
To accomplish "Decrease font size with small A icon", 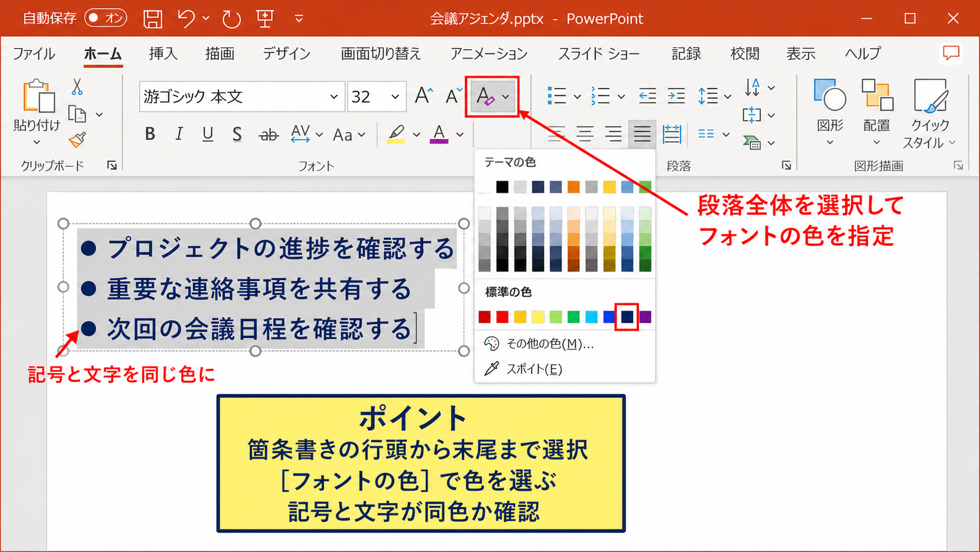I will click(x=453, y=96).
